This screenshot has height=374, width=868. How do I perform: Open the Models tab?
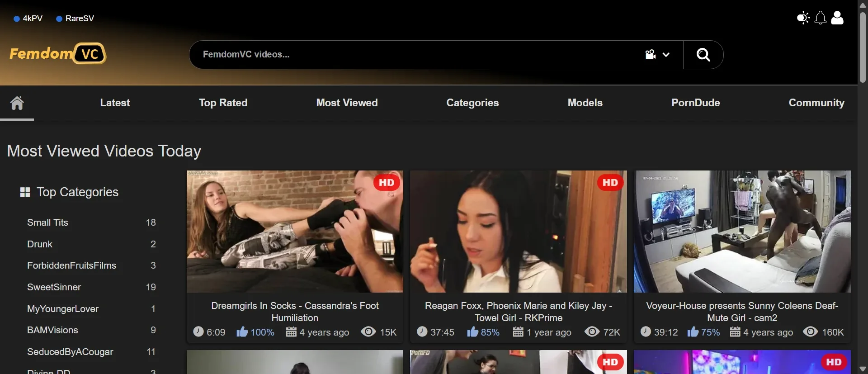coord(585,103)
